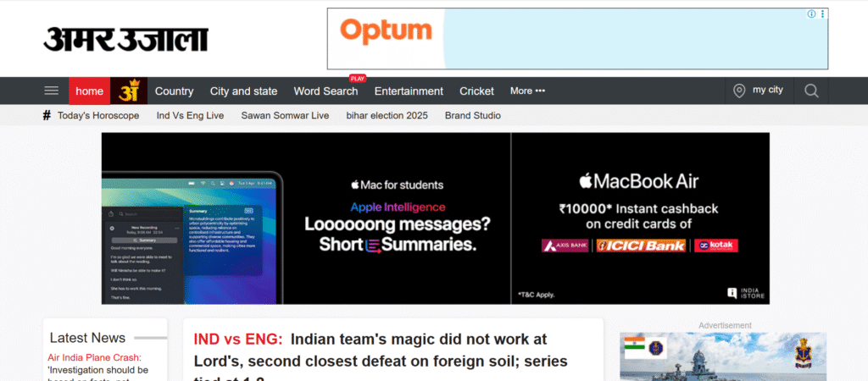
Task: Open the Optum ad options menu icon
Action: (822, 14)
